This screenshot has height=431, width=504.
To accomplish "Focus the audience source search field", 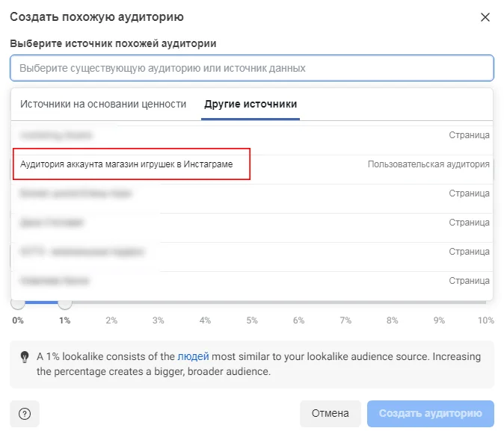I will click(252, 68).
